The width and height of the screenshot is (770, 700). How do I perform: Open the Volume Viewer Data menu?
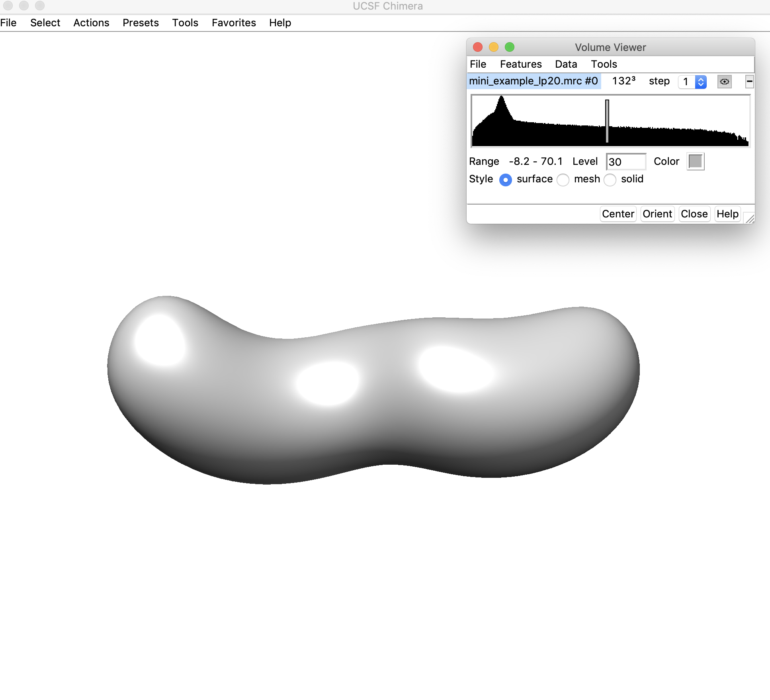coord(566,64)
